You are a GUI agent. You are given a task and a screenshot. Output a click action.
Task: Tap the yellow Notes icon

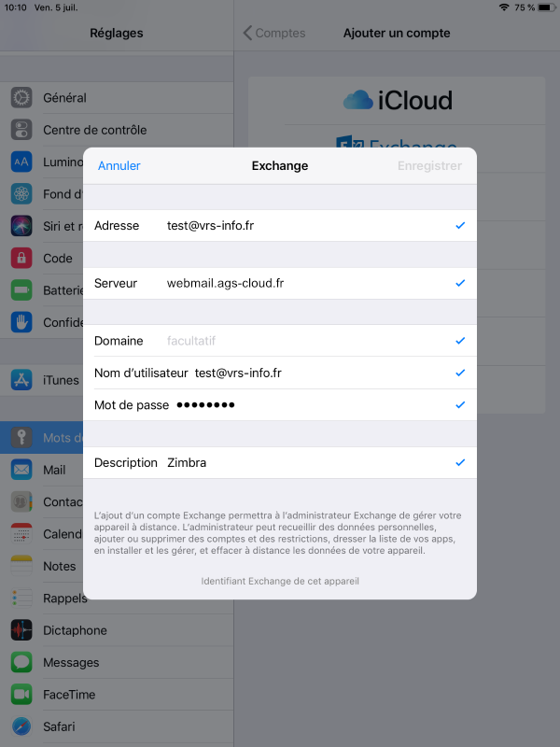point(21,566)
